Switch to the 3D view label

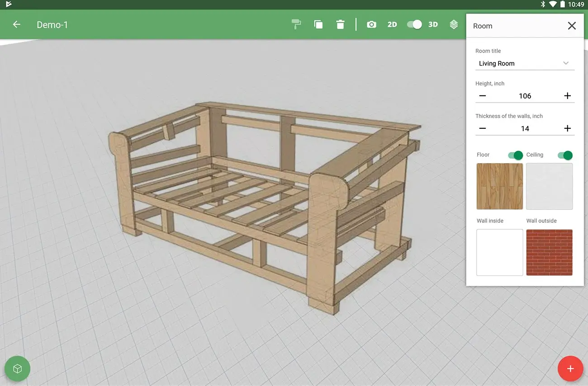433,24
